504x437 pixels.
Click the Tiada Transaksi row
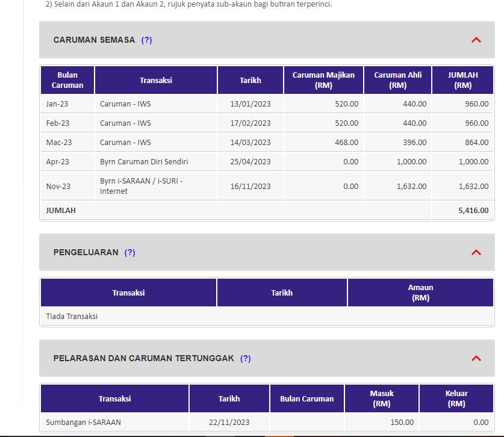[72, 317]
